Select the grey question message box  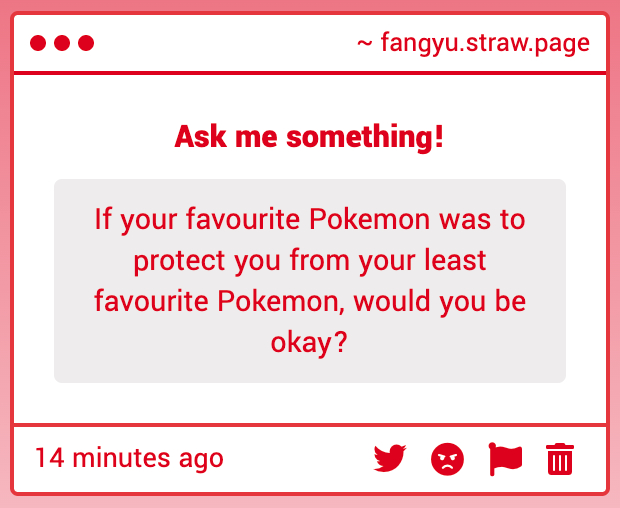click(x=310, y=281)
